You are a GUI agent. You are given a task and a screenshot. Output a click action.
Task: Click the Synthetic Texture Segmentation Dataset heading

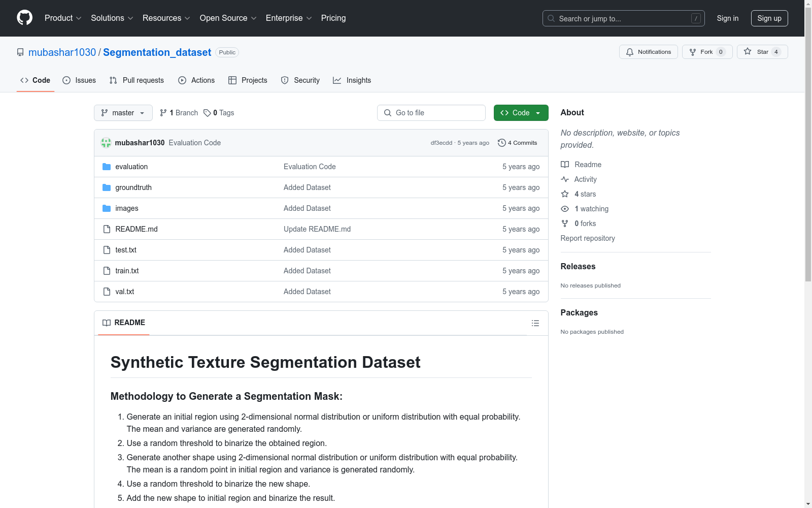265,362
